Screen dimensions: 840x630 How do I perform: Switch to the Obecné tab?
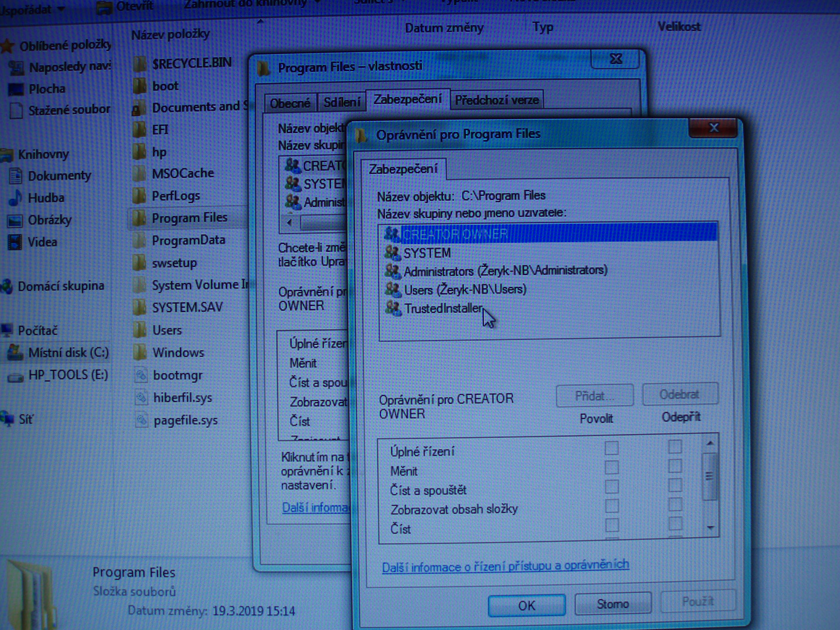(290, 103)
